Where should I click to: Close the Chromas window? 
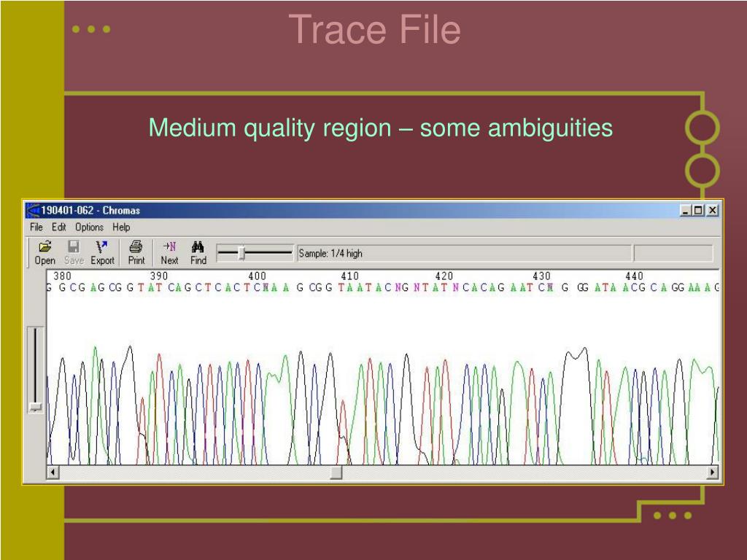tap(712, 210)
